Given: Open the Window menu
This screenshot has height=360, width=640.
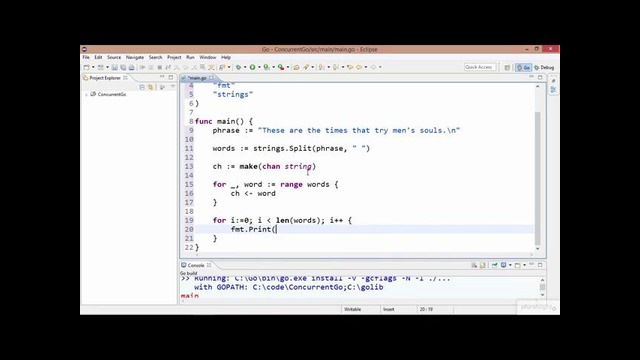Looking at the screenshot, I should pyautogui.click(x=208, y=58).
